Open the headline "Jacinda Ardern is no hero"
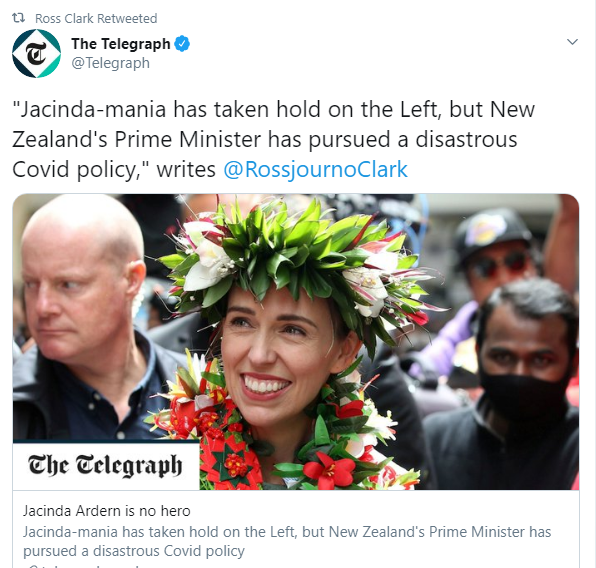 click(x=106, y=511)
